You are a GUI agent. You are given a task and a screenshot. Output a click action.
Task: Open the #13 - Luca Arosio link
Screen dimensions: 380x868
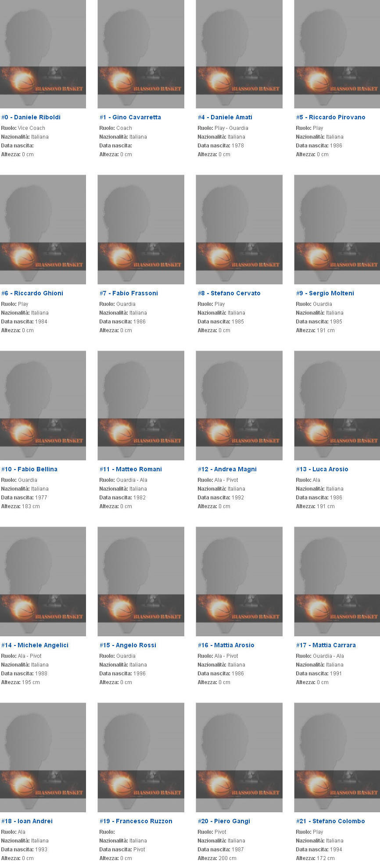(x=322, y=469)
